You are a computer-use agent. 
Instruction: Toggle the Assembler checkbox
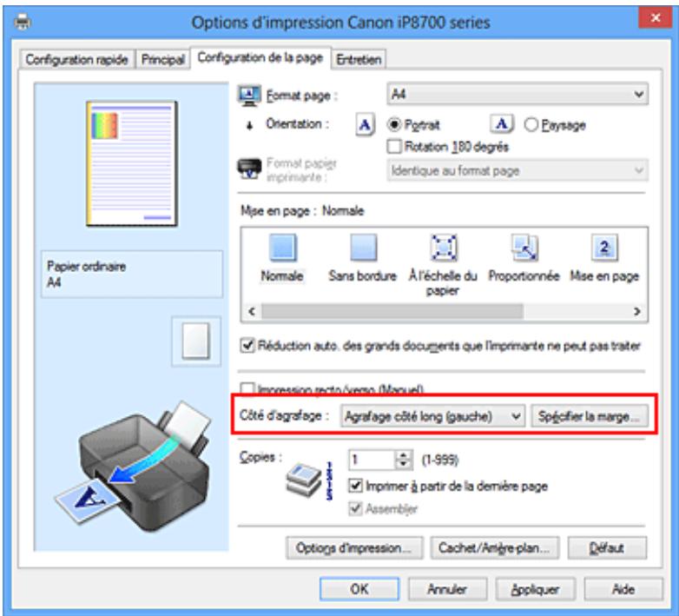pyautogui.click(x=355, y=508)
